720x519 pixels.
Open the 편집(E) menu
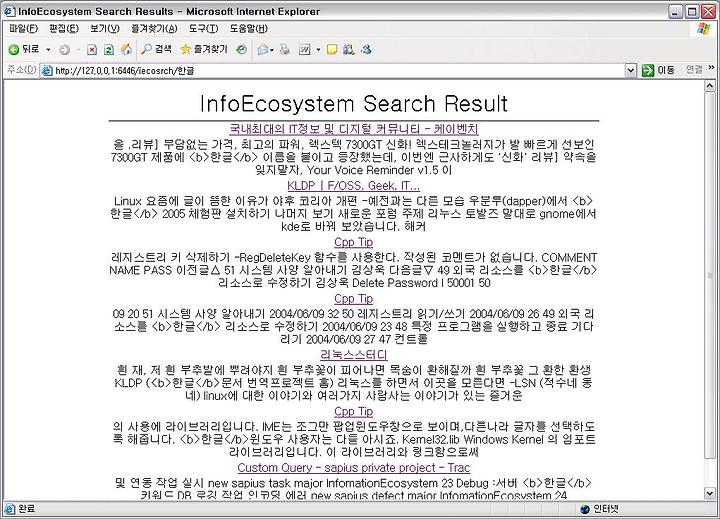(64, 29)
